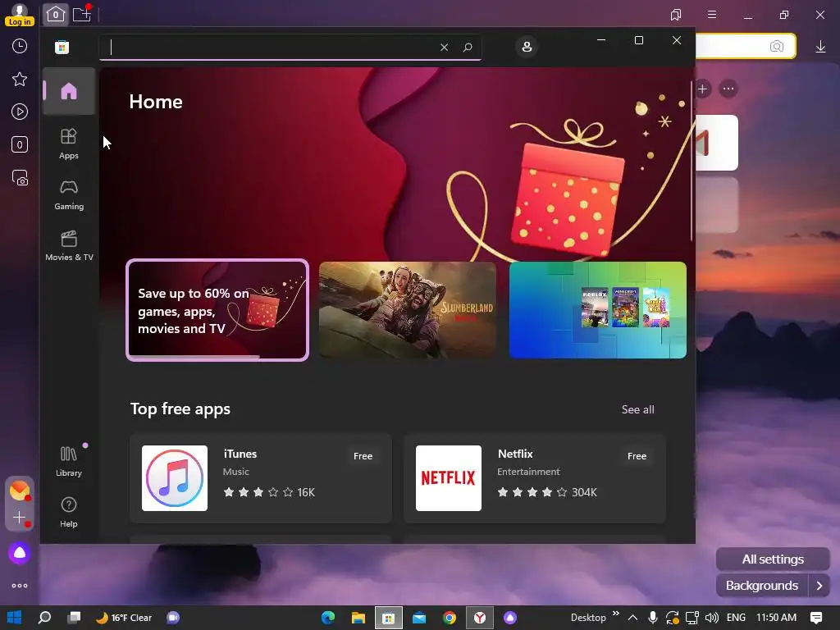Open the volume control in system tray

coord(711,618)
